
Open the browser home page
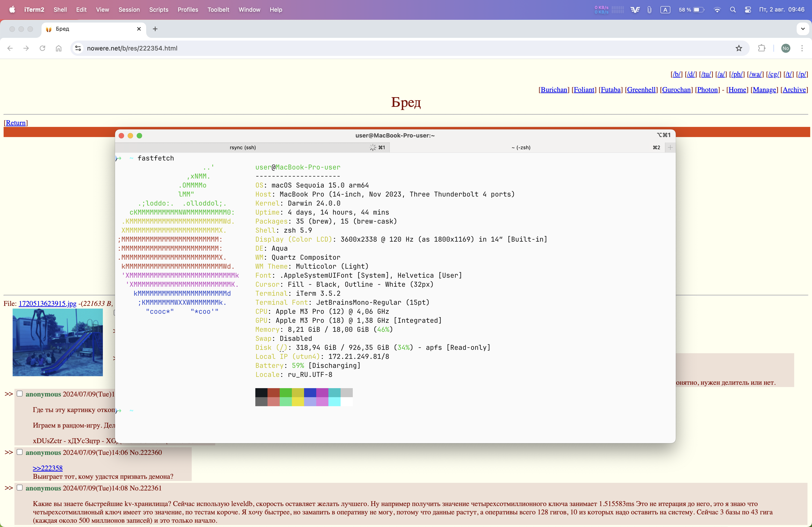point(59,48)
